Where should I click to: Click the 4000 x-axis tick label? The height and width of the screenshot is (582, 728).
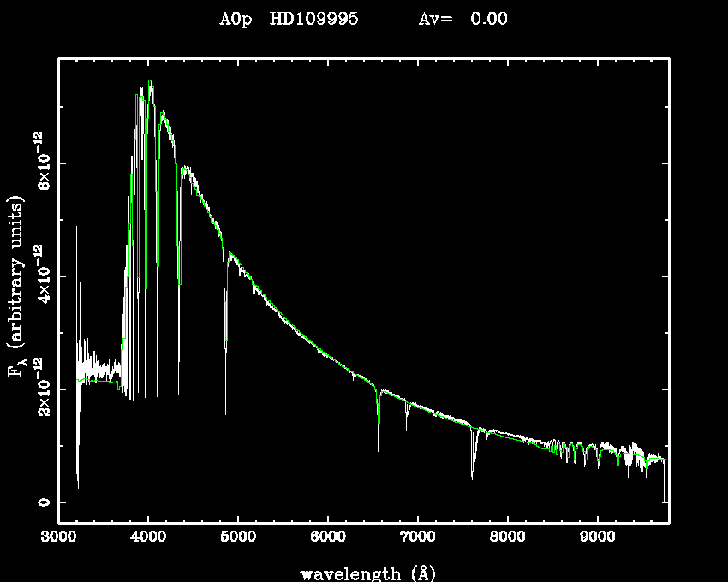[148, 537]
